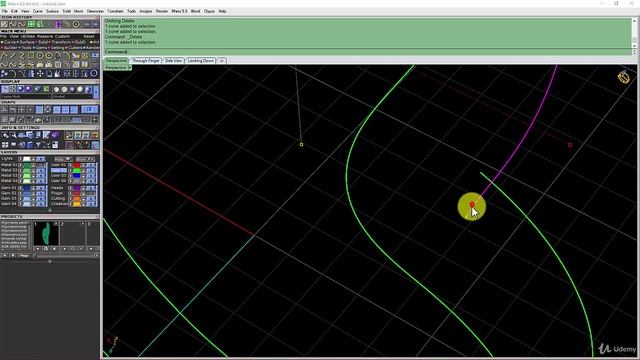Select the Ellipse drawing tool
Screen dimensions: 640x360
pyautogui.click(x=49, y=56)
